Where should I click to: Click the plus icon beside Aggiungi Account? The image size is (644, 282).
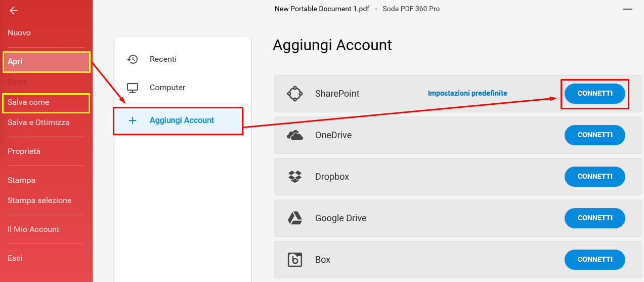(133, 120)
